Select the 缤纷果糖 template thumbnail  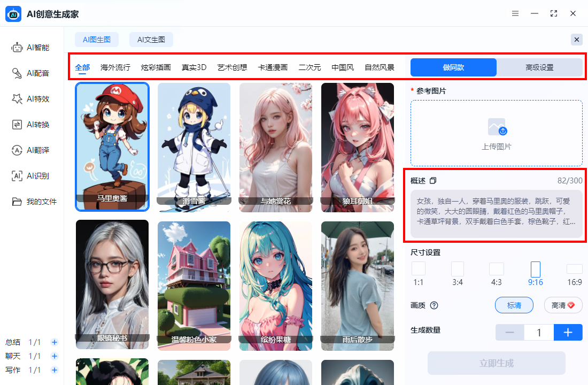(x=276, y=286)
